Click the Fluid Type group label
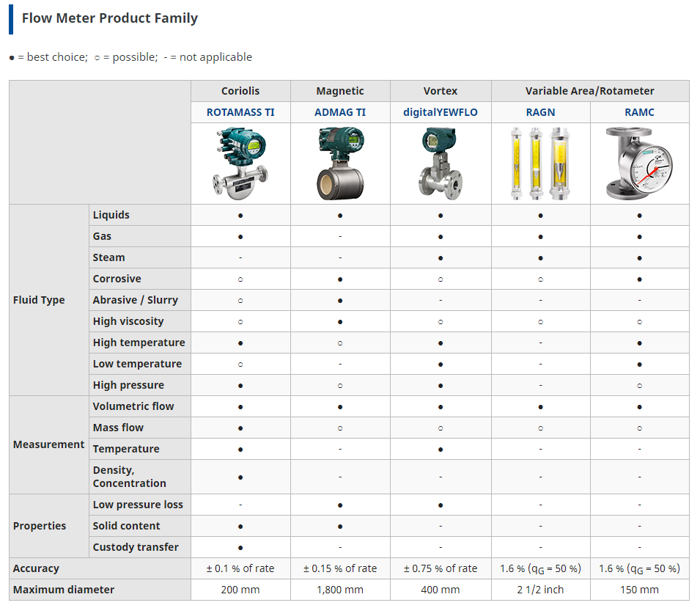 [39, 300]
